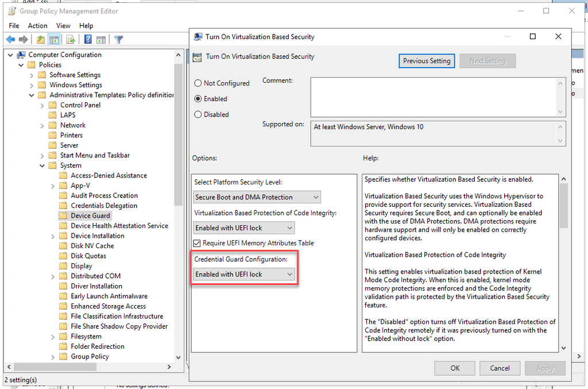This screenshot has height=389, width=588.
Task: Click the Previous Setting button
Action: coord(427,60)
